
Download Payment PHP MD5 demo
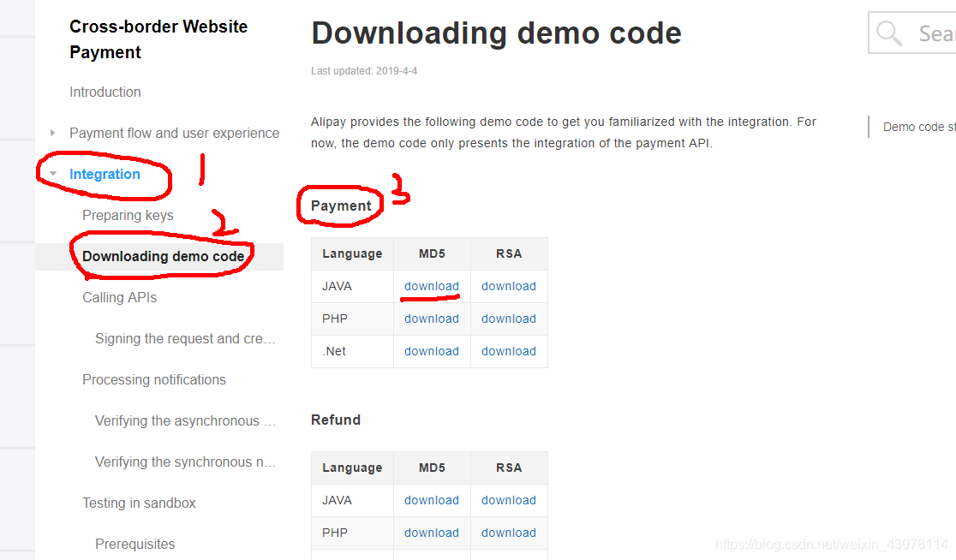click(x=432, y=319)
